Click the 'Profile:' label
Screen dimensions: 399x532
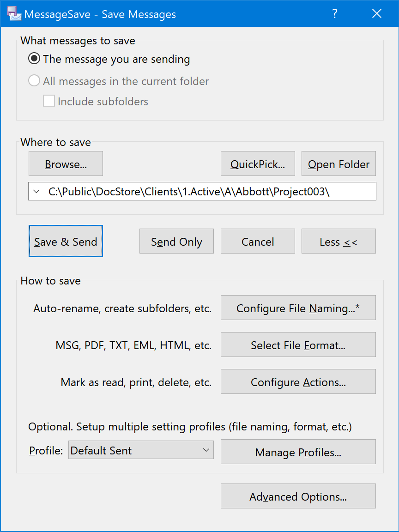(x=46, y=451)
